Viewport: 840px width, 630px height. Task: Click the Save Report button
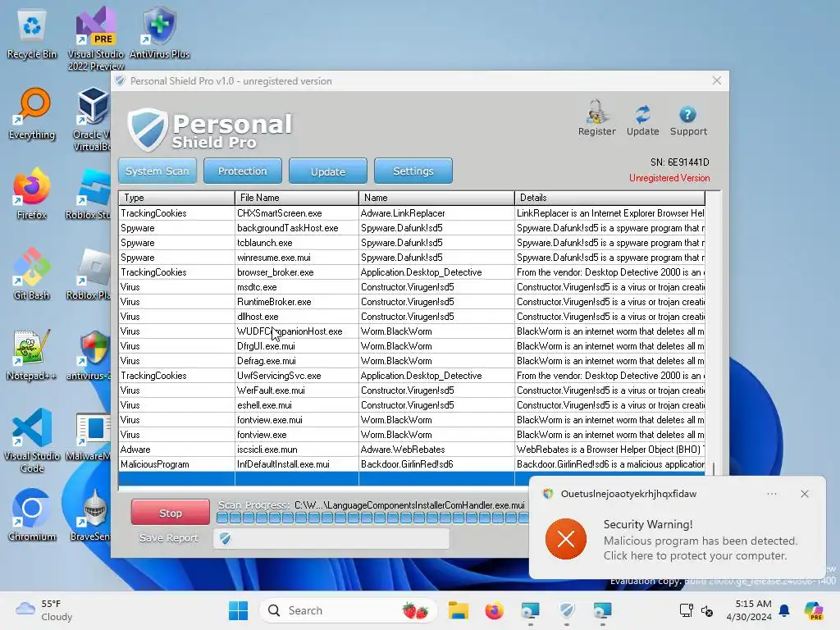pyautogui.click(x=169, y=538)
